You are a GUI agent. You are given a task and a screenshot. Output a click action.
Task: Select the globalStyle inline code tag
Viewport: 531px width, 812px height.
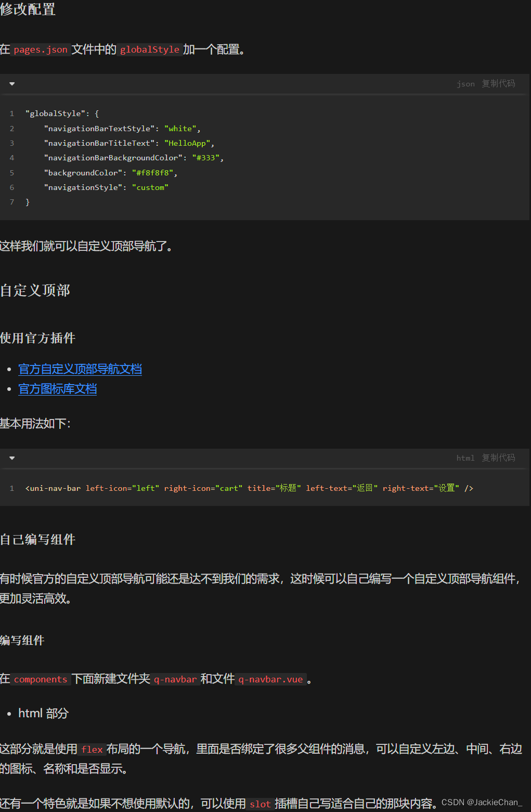pos(149,49)
